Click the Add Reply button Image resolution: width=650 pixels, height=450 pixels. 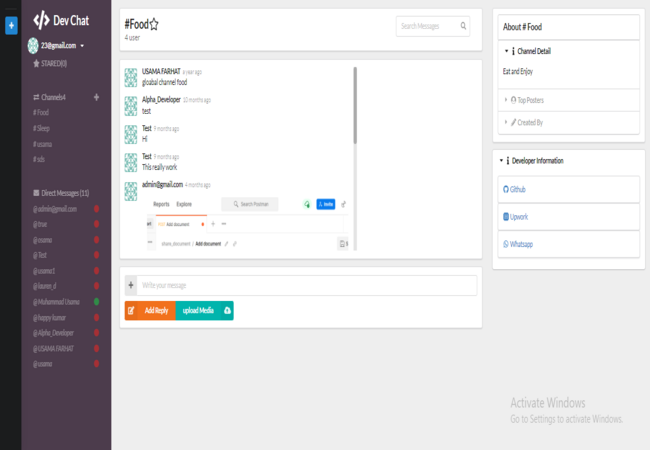point(150,311)
